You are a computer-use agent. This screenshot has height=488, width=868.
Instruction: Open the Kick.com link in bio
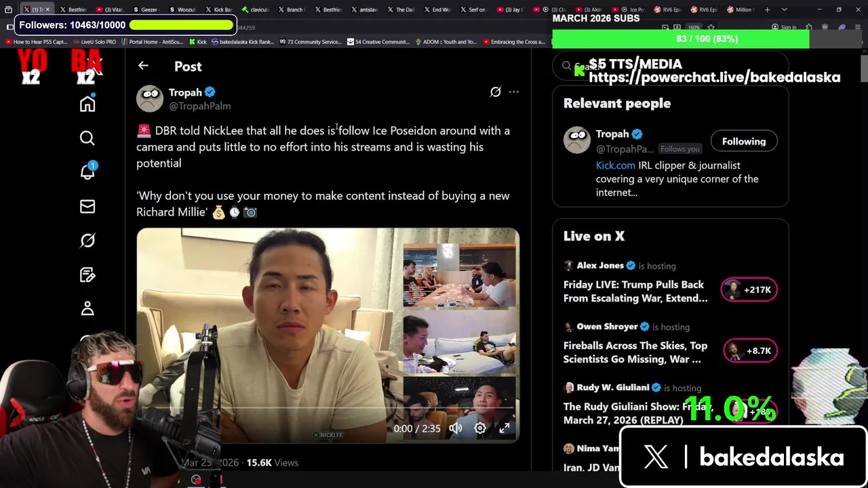click(x=616, y=165)
